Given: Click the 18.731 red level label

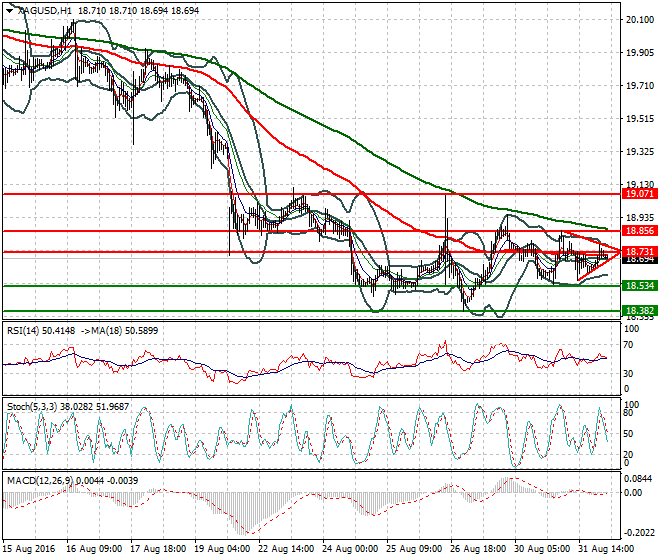Looking at the screenshot, I should pyautogui.click(x=640, y=252).
